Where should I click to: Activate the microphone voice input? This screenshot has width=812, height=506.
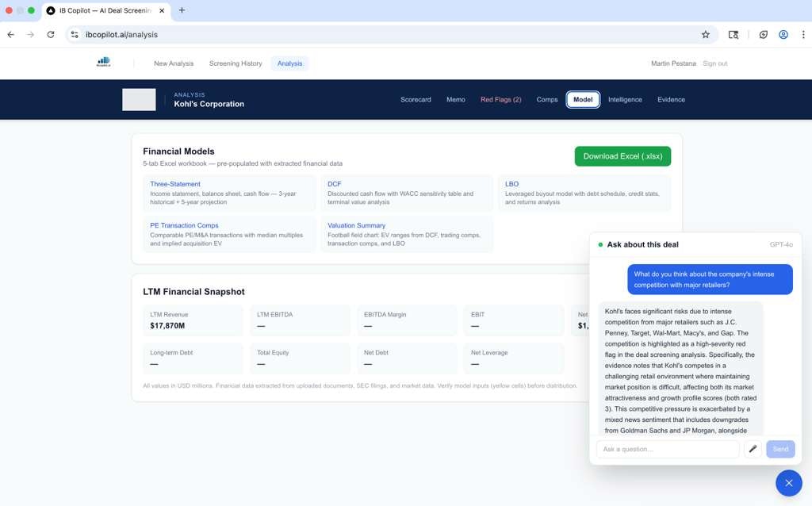pyautogui.click(x=753, y=449)
